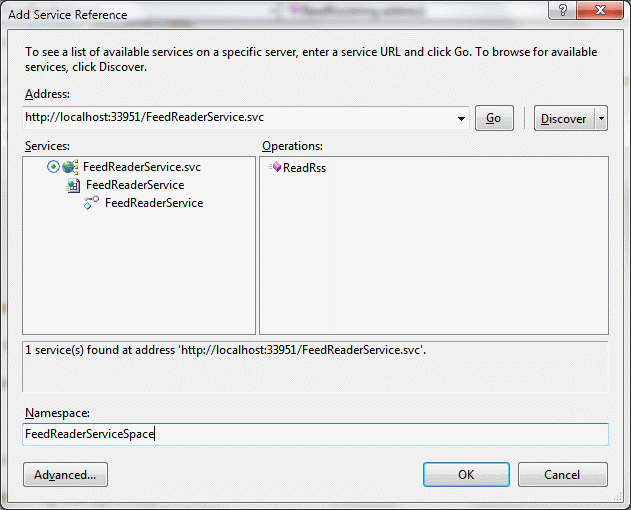Close the dialog with the X button
This screenshot has height=510, width=631.
pyautogui.click(x=600, y=10)
